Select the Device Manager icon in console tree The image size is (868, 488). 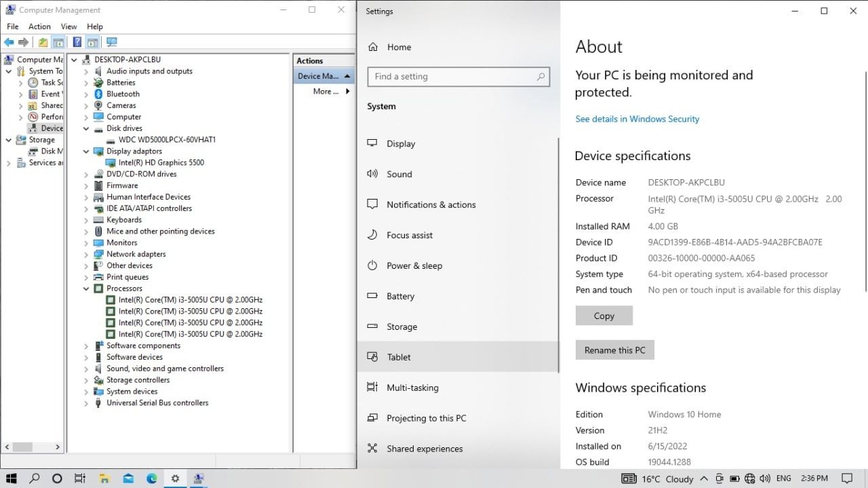click(33, 128)
